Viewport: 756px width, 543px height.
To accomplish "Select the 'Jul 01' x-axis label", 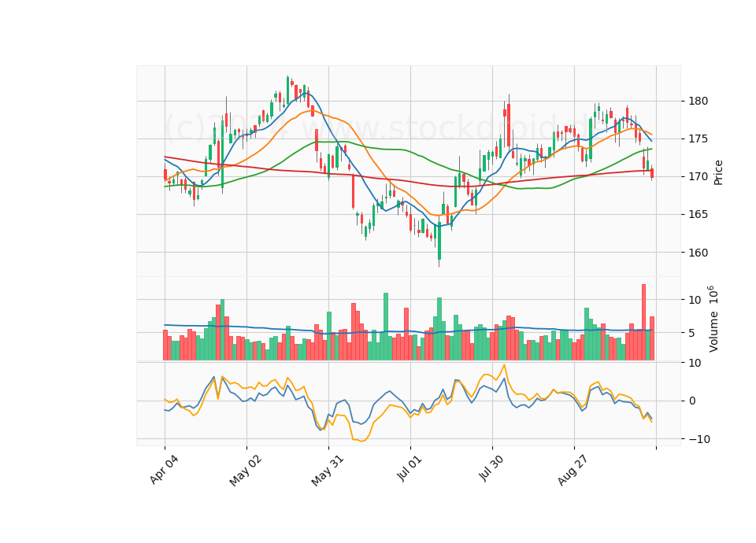I will [x=409, y=468].
